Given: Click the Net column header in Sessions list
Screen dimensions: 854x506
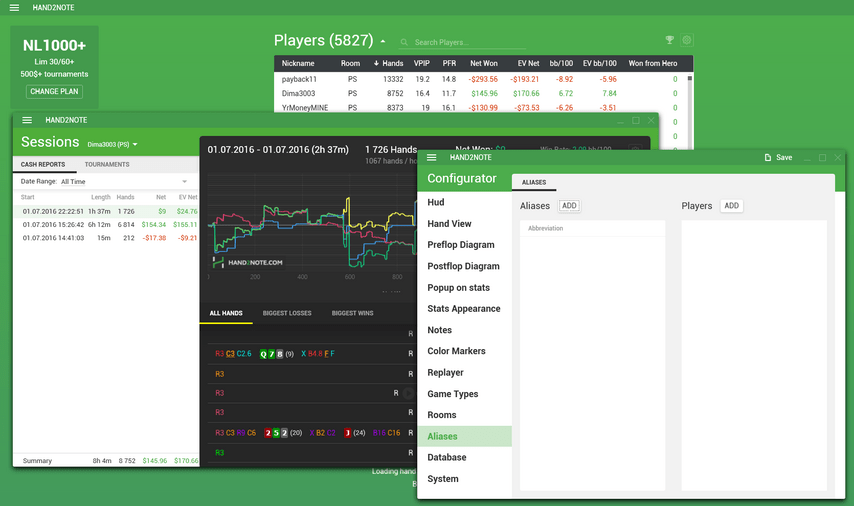Looking at the screenshot, I should tap(161, 197).
